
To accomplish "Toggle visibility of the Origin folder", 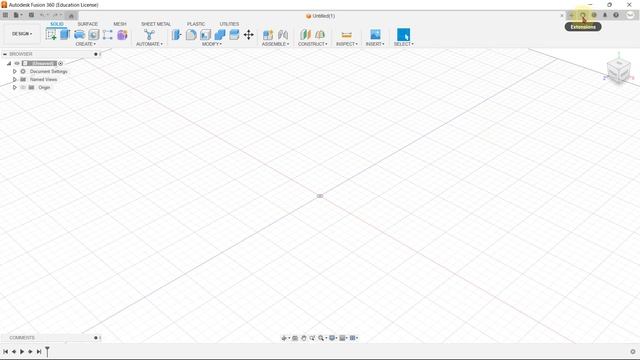I will coord(23,87).
